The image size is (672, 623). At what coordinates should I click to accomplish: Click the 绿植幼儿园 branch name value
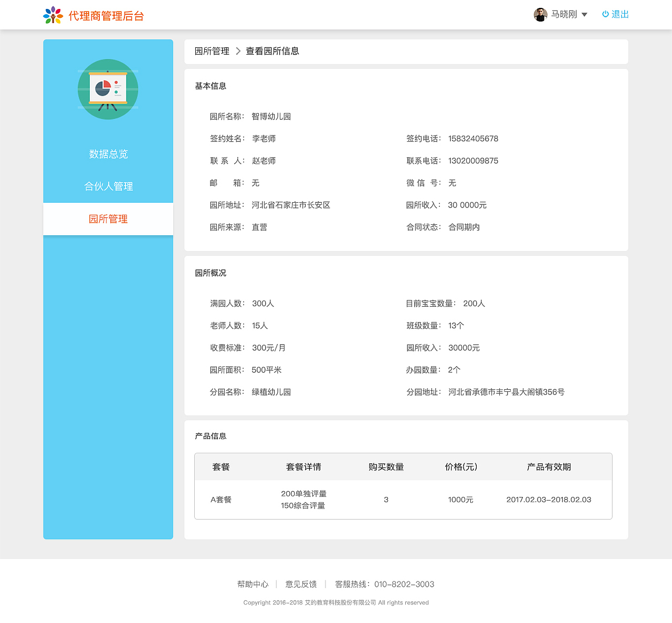click(271, 392)
